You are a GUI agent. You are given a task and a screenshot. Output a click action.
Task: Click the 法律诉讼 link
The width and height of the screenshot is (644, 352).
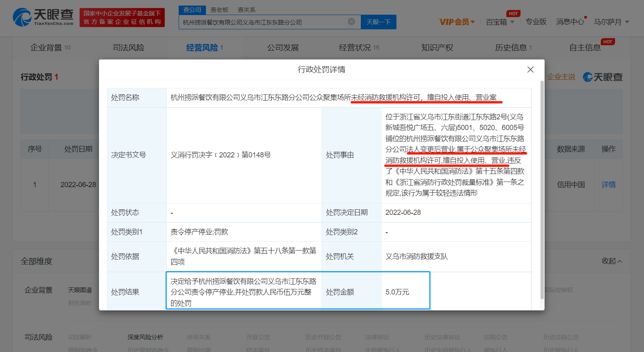click(377, 337)
